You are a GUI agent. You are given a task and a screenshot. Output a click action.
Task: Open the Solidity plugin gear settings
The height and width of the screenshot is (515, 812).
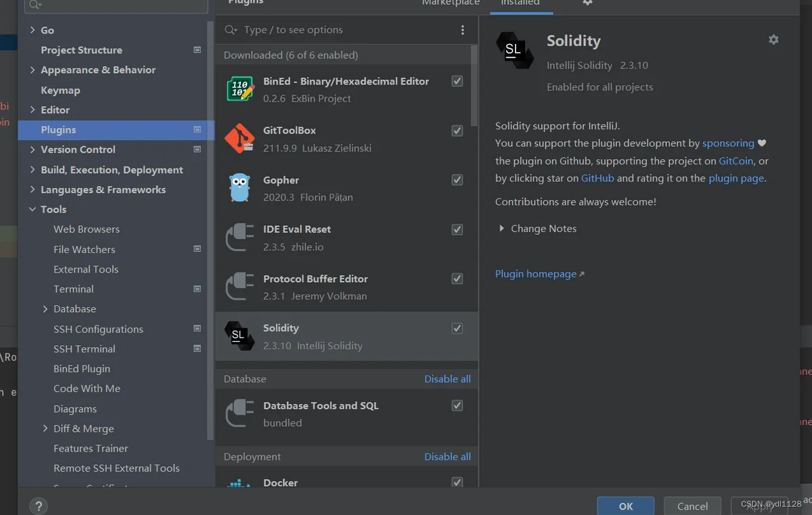pyautogui.click(x=773, y=40)
